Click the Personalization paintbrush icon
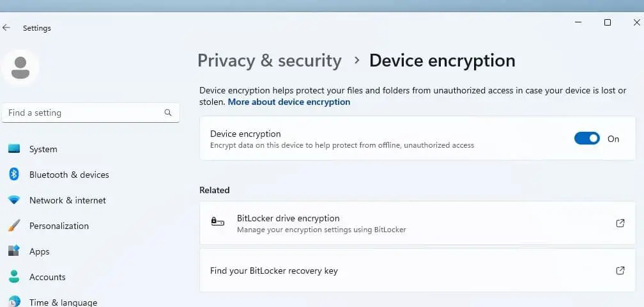Image resolution: width=644 pixels, height=307 pixels. pos(14,226)
